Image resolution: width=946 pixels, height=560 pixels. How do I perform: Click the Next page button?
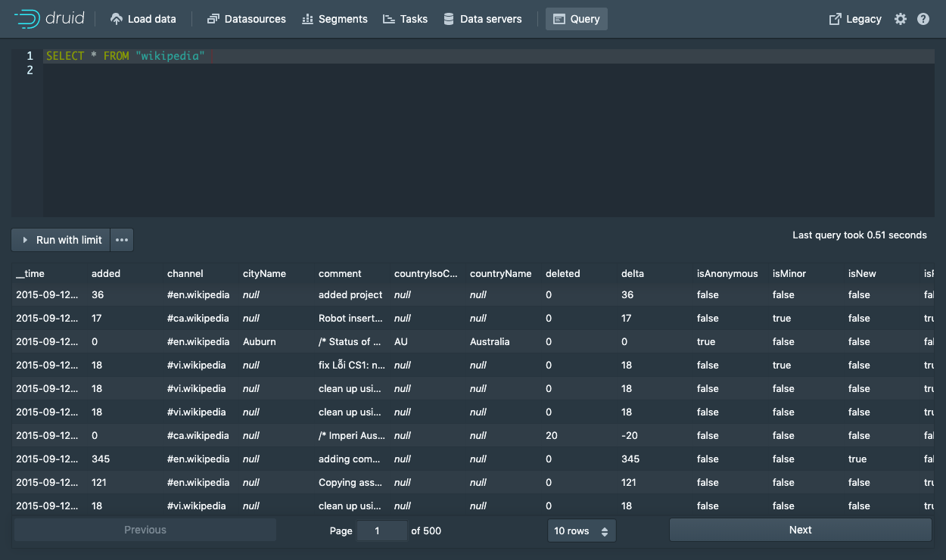pos(800,530)
